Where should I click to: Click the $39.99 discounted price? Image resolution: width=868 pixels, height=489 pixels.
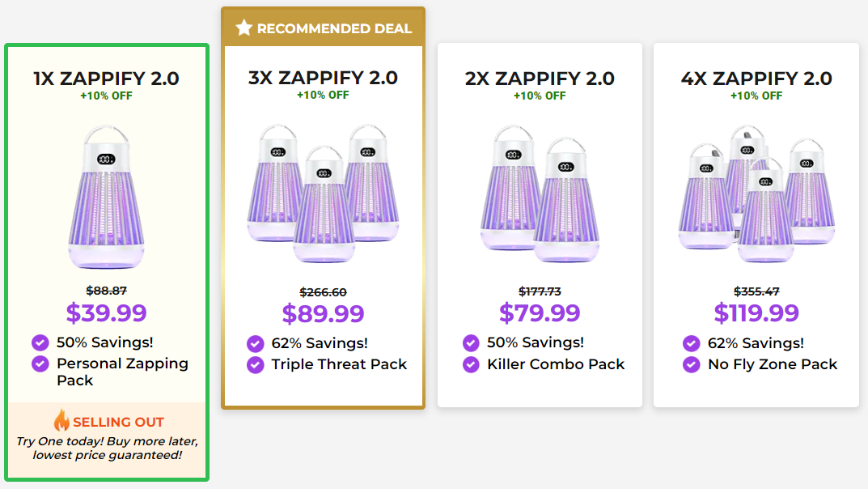tap(107, 313)
